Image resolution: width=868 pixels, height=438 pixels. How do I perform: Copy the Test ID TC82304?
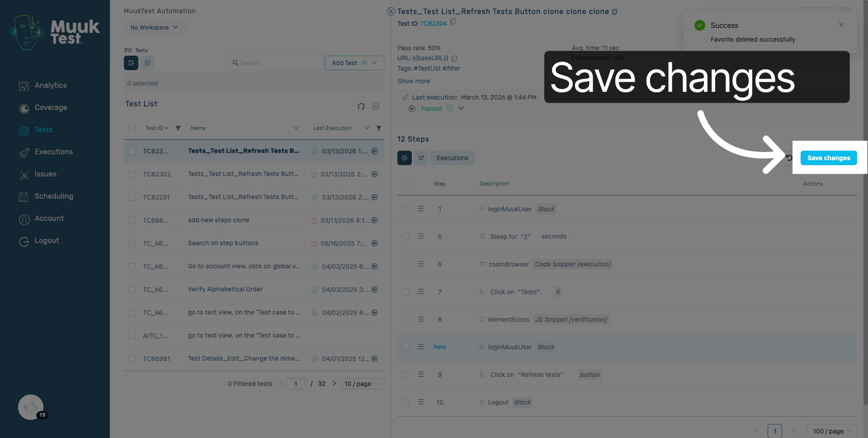[x=453, y=22]
